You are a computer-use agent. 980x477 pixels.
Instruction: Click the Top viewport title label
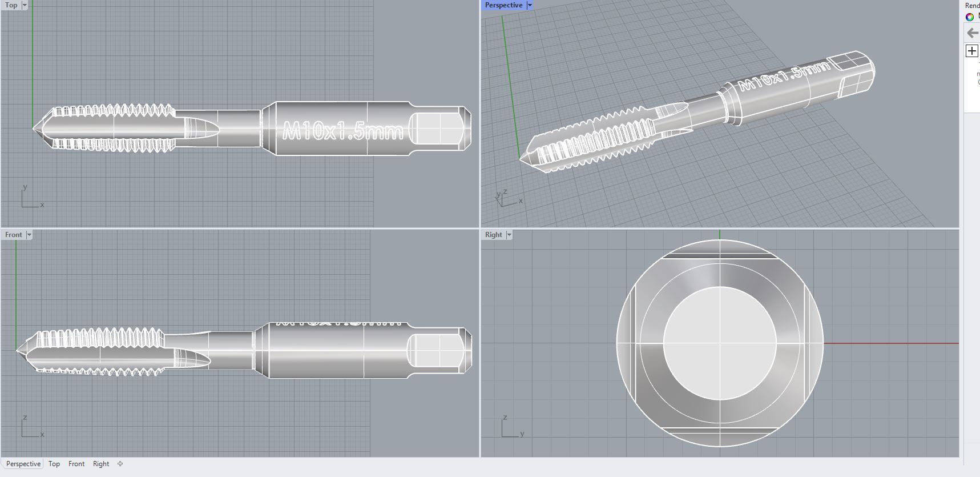click(x=11, y=5)
